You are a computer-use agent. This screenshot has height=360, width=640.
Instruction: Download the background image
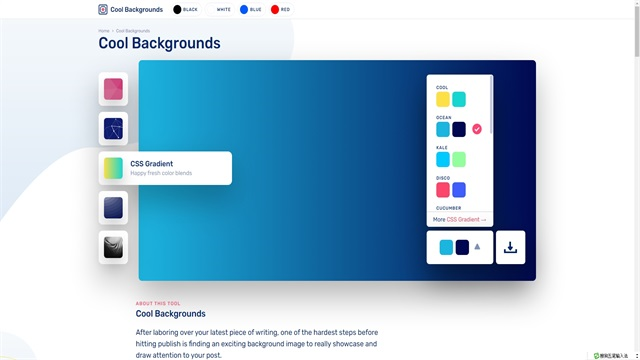510,247
